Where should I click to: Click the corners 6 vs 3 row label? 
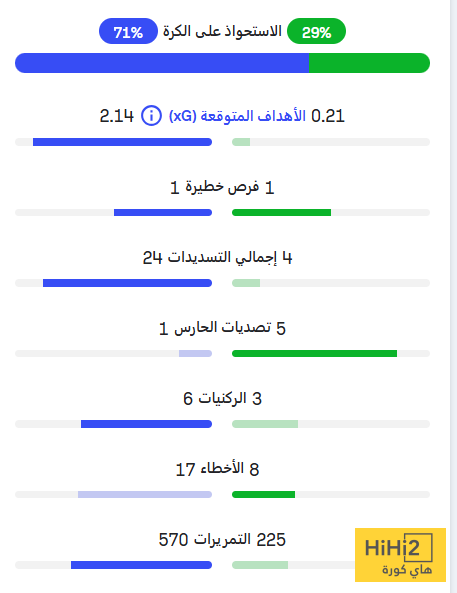[x=222, y=399]
